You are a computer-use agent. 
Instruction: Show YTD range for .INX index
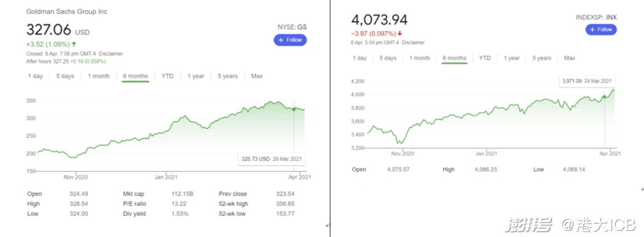click(x=485, y=58)
